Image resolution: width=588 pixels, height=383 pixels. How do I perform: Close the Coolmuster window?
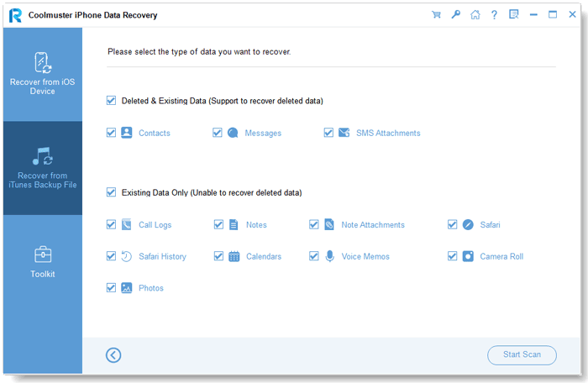(x=572, y=14)
